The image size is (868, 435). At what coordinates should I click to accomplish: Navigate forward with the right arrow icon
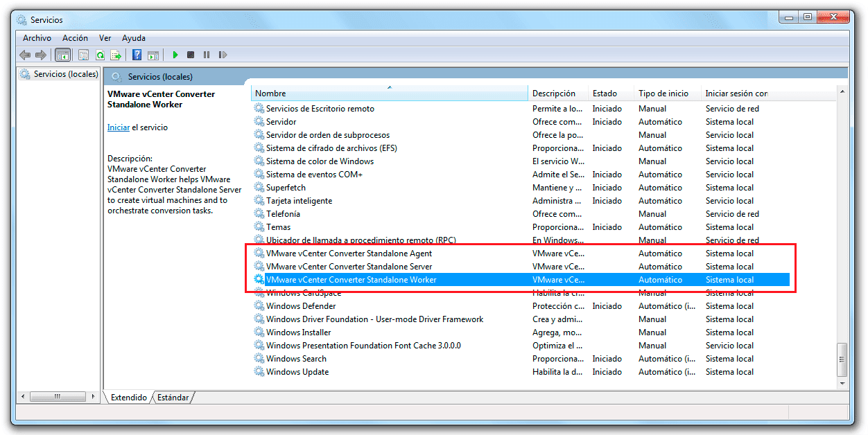[x=41, y=55]
